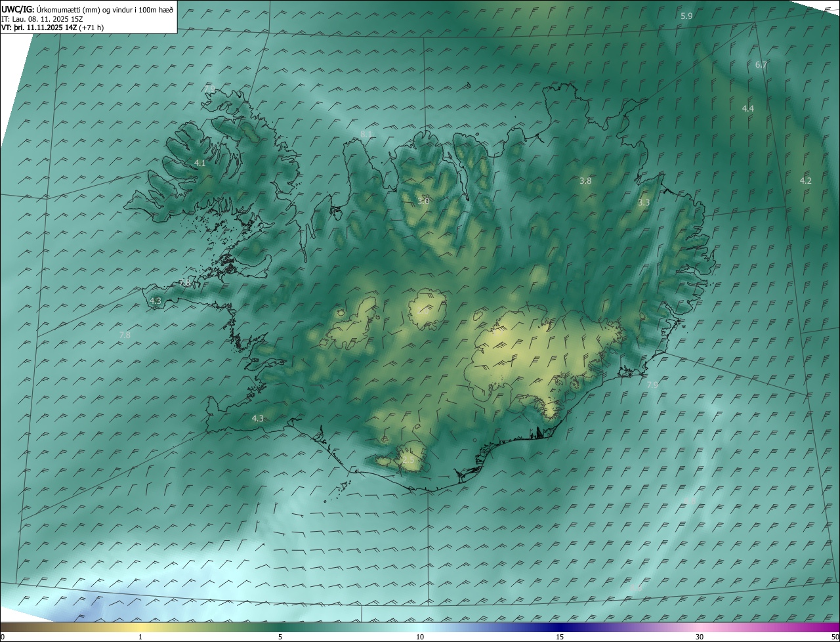Click the '5' tick on the color scale
The image size is (840, 642).
coord(280,637)
